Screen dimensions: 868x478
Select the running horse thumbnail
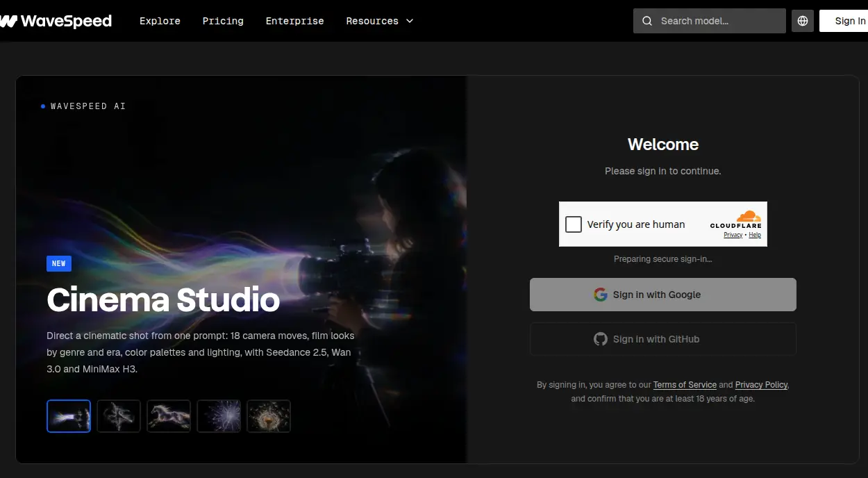pos(169,416)
